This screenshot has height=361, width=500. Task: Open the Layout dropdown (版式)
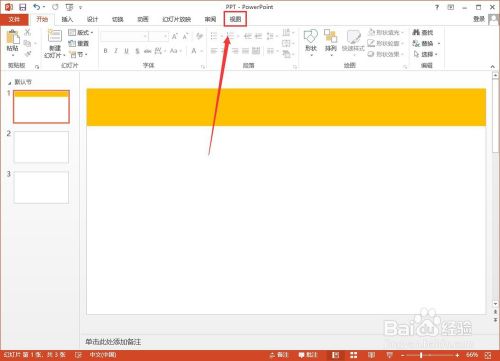pos(81,32)
